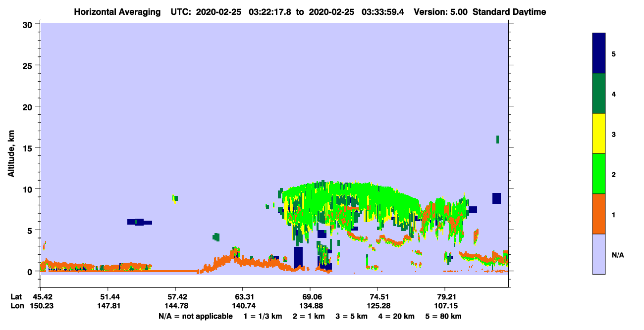Click the 'Lat' row label

(16, 297)
